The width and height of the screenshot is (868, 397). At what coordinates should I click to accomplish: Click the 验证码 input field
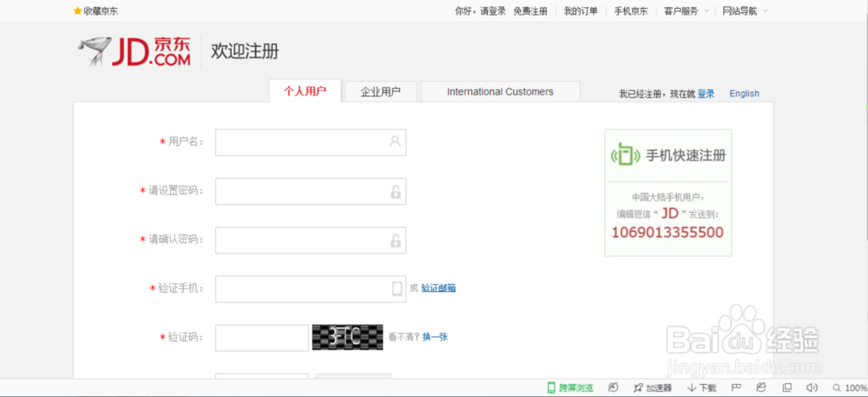[262, 337]
